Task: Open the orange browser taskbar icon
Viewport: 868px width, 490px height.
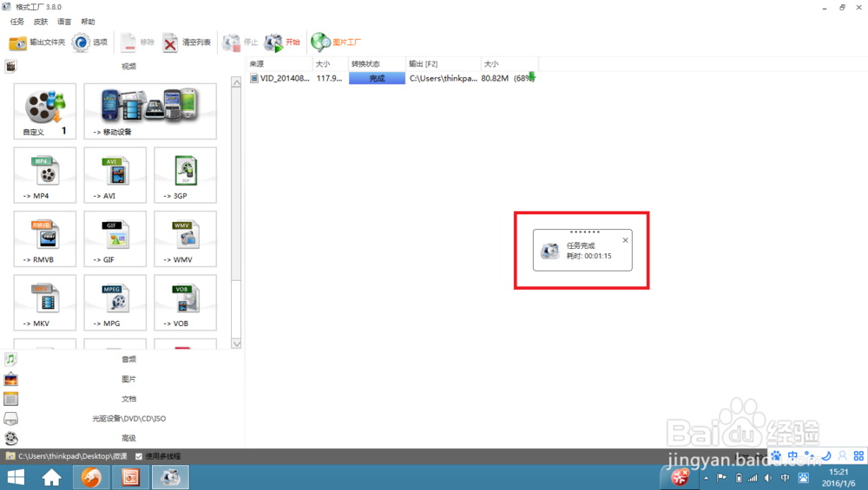Action: tap(91, 477)
